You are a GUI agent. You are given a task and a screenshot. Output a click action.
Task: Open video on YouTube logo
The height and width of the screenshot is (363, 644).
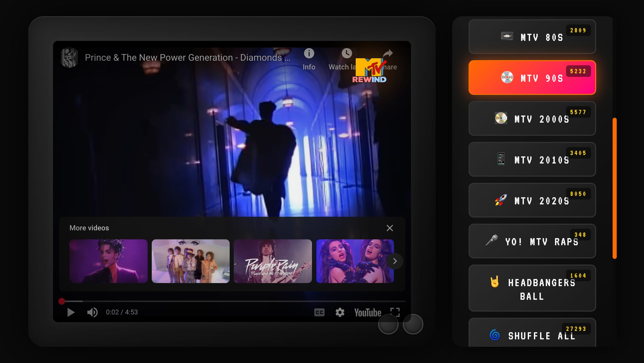368,312
